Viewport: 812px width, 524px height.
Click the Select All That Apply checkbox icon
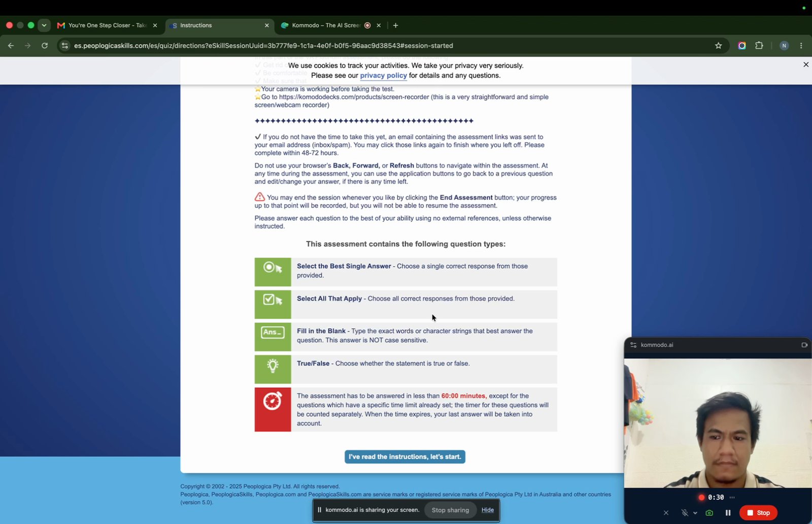(273, 304)
